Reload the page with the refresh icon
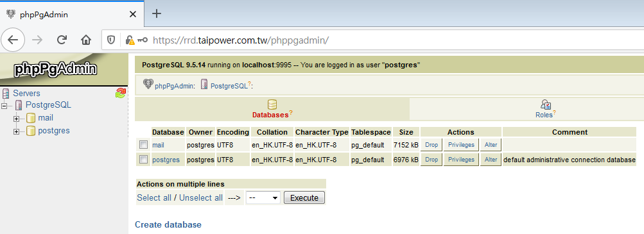The height and width of the screenshot is (234, 644). click(62, 39)
